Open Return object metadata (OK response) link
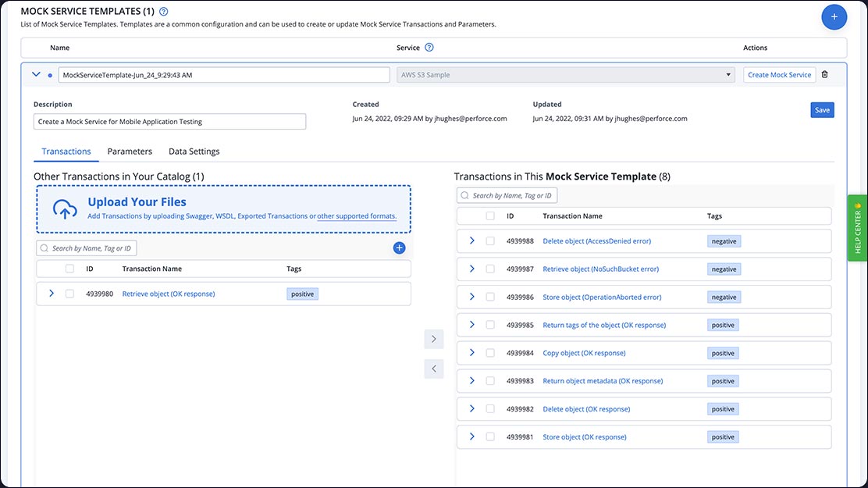Viewport: 868px width, 488px height. (x=603, y=380)
